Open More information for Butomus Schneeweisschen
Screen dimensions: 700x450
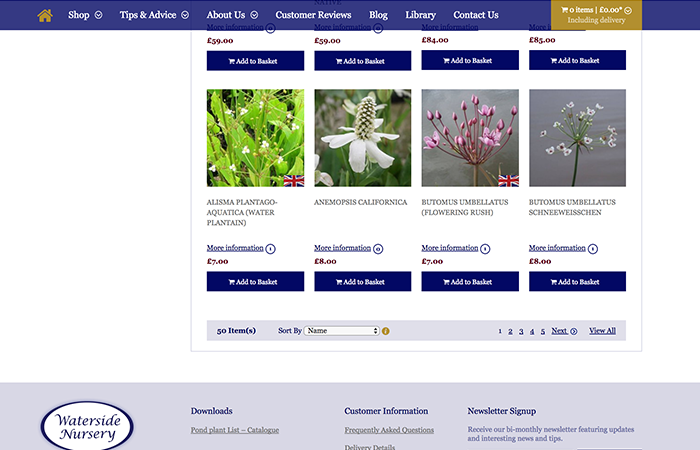(x=557, y=248)
